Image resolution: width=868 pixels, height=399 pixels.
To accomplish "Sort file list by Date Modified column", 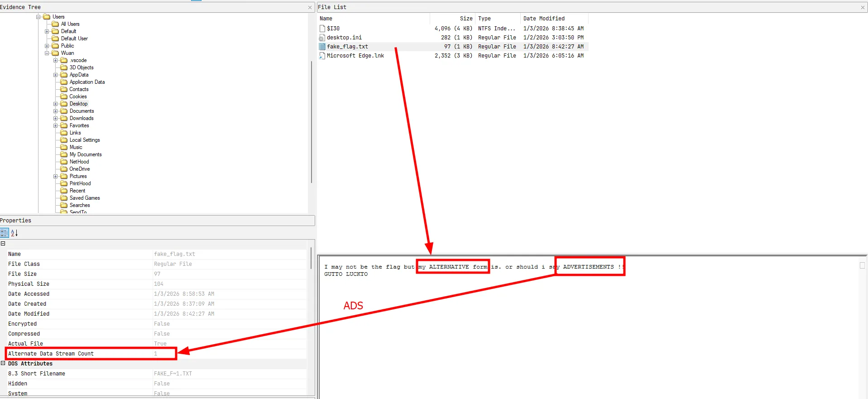I will point(544,19).
